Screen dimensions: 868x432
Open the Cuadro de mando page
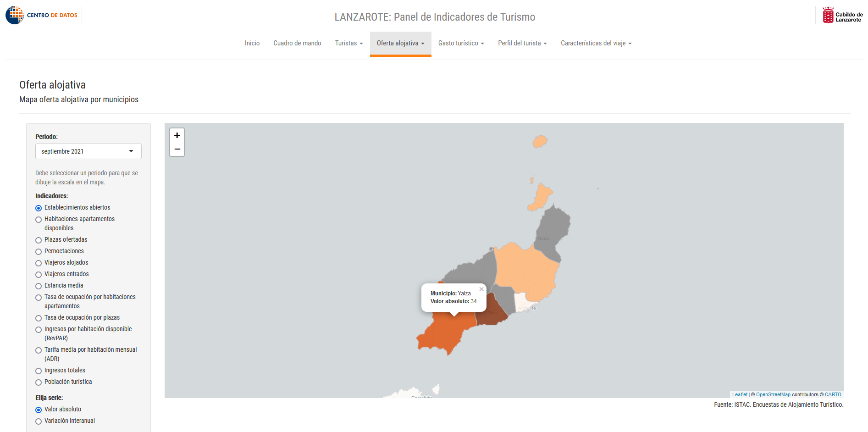(297, 43)
